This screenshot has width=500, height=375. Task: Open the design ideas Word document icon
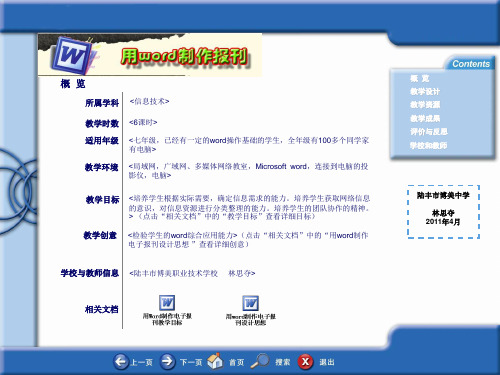click(x=250, y=303)
